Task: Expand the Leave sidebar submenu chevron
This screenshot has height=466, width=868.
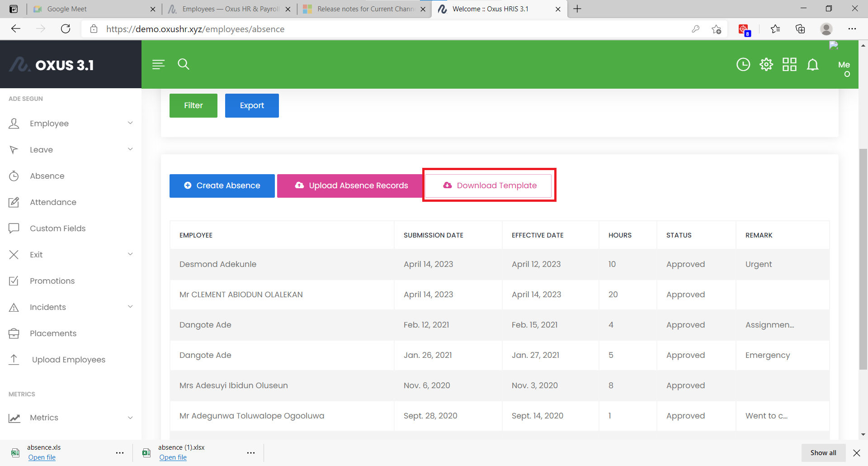Action: click(130, 149)
